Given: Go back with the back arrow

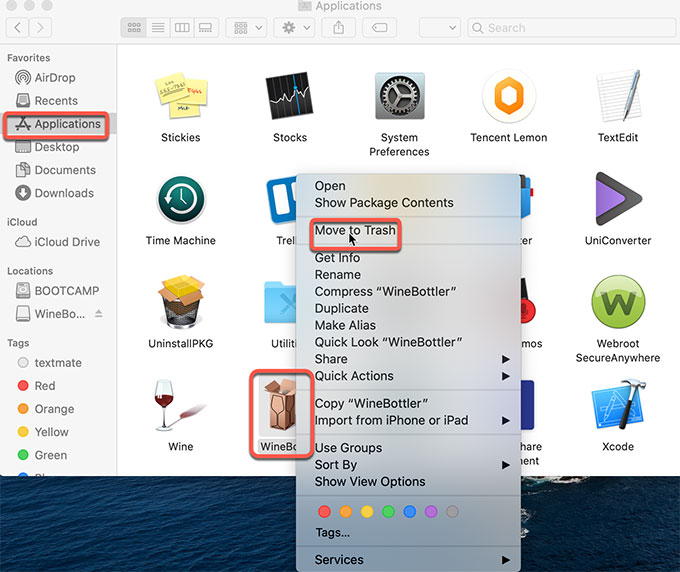Looking at the screenshot, I should 17,28.
